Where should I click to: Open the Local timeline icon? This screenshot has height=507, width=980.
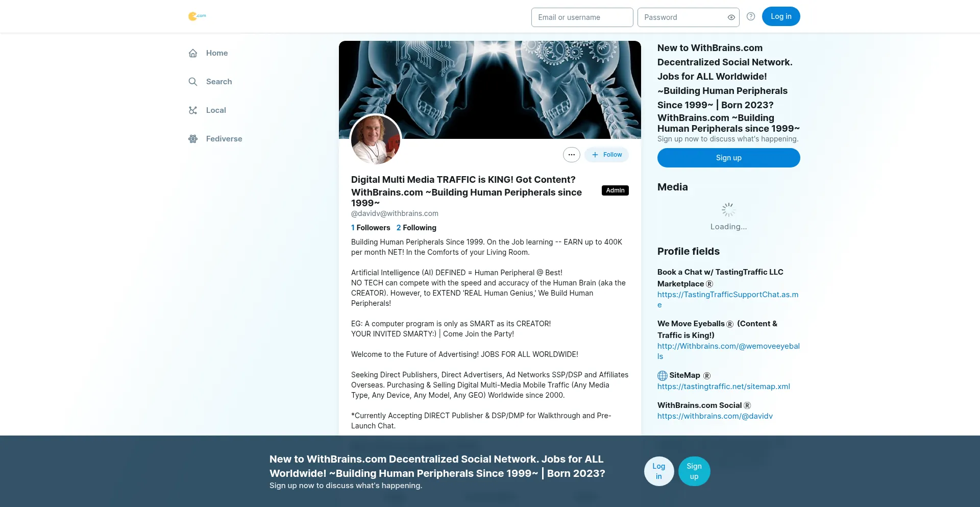click(x=193, y=110)
